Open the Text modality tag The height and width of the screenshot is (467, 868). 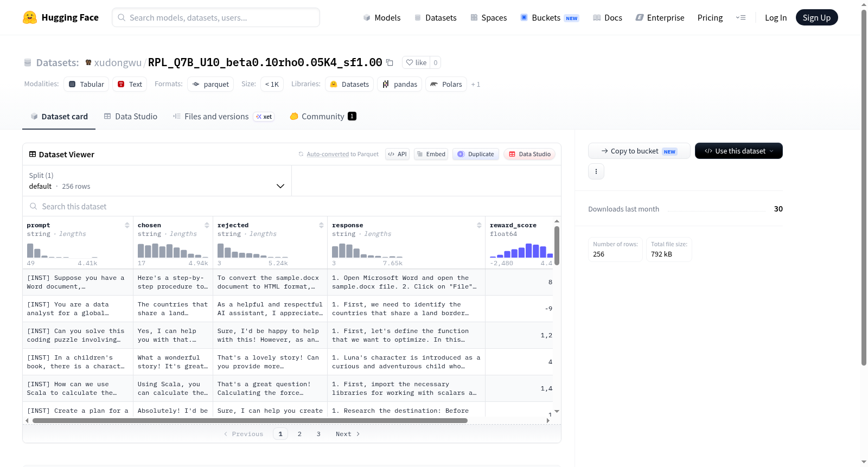click(x=130, y=84)
